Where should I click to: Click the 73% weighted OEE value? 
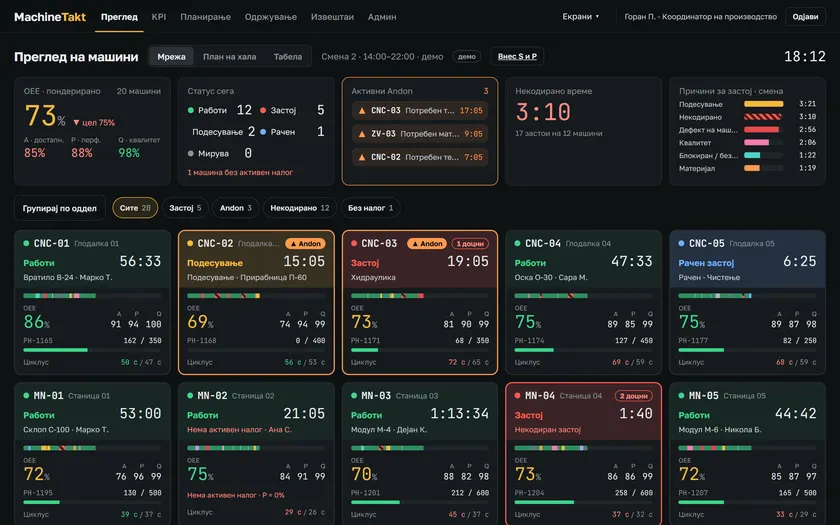coord(44,115)
